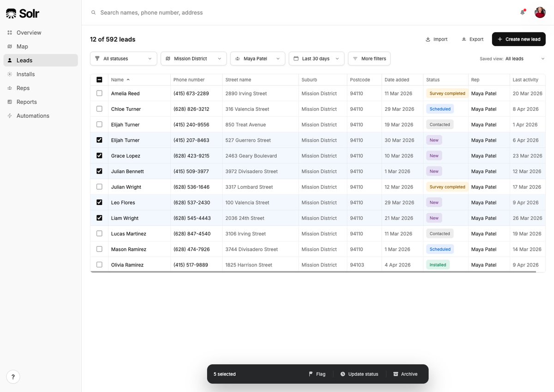Click Survey completed badge for Amelia Reed
554x392 pixels.
click(x=447, y=93)
